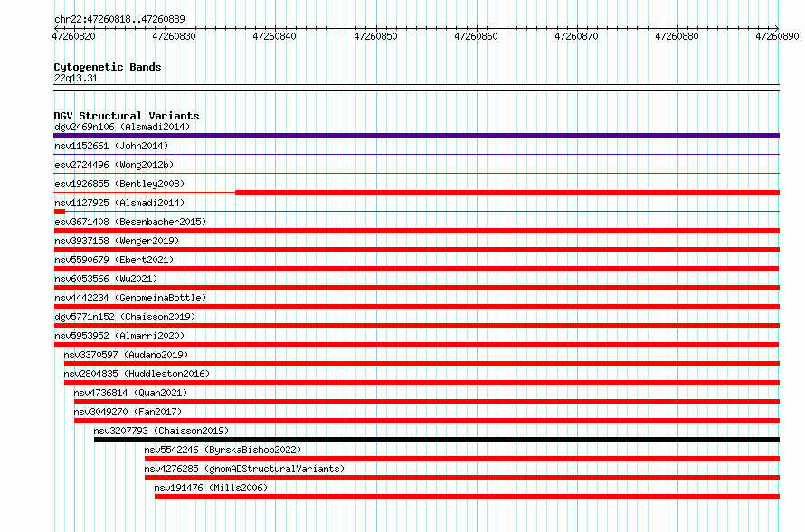Click ruler position 47260890

tap(777, 36)
